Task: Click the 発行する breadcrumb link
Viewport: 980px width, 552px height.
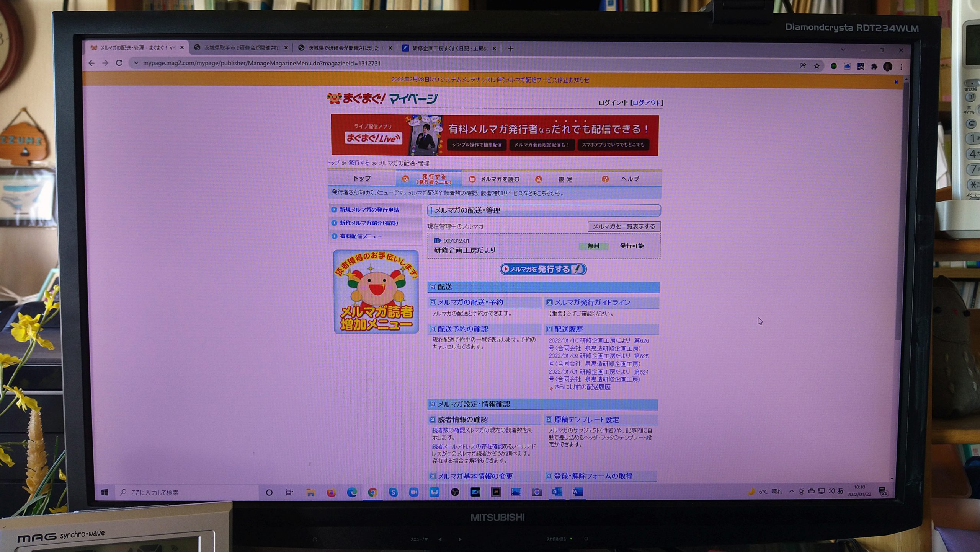Action: pos(359,163)
